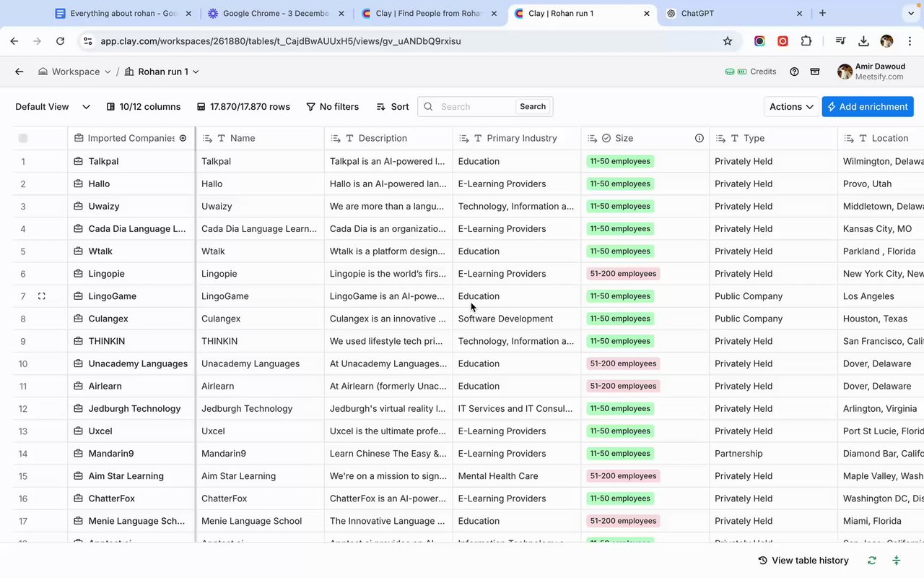Click the Primary Industry column header
Image resolution: width=924 pixels, height=578 pixels.
(517, 138)
